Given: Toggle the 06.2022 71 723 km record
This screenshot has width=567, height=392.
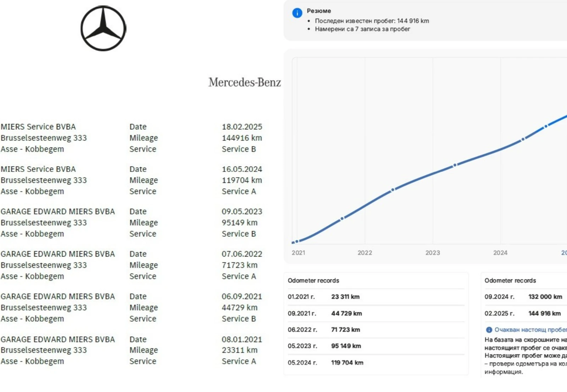Looking at the screenshot, I should (x=376, y=329).
